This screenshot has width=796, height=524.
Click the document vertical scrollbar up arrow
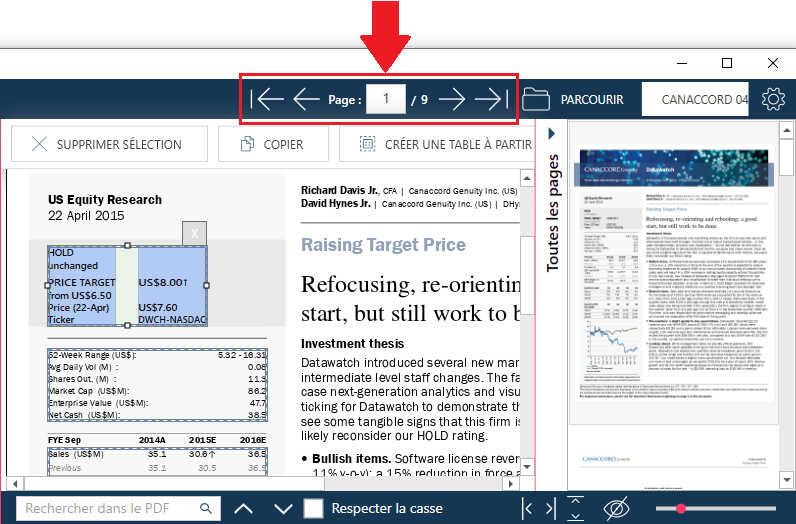(527, 178)
